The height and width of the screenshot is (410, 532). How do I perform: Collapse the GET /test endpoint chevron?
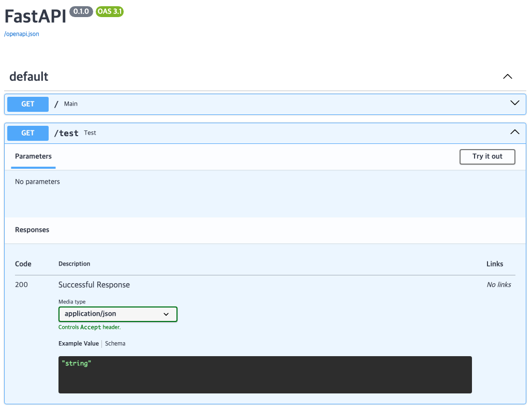[x=515, y=132]
